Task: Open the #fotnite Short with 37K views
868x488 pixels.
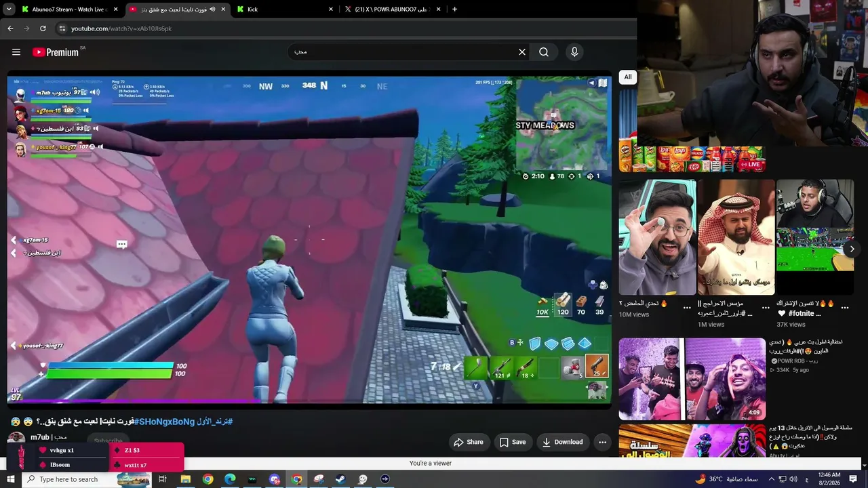Action: coord(815,237)
